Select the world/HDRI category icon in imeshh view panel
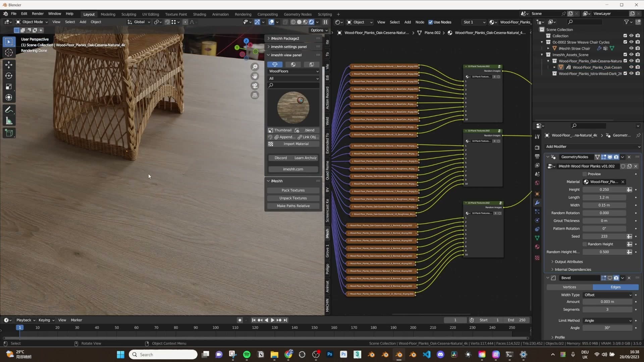 coord(312,64)
